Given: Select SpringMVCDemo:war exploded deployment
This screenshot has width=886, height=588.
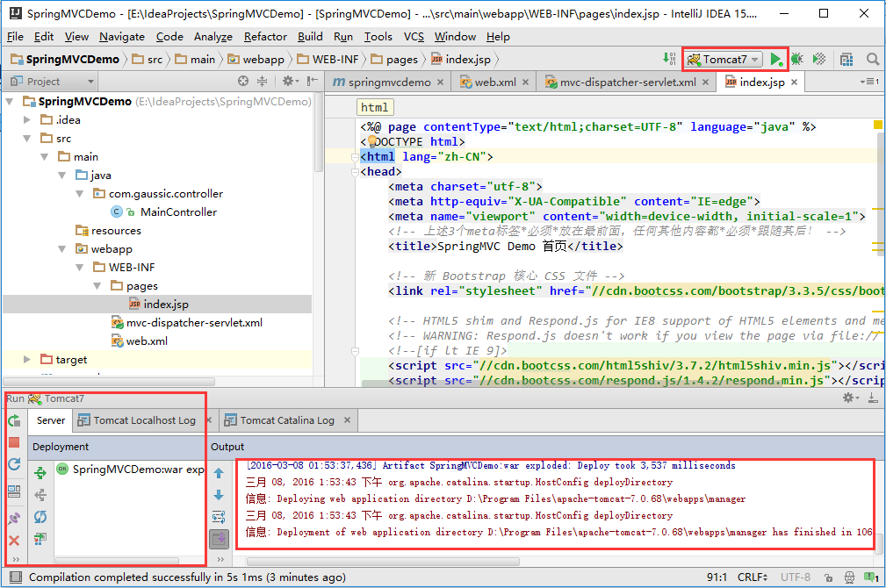Looking at the screenshot, I should click(138, 470).
